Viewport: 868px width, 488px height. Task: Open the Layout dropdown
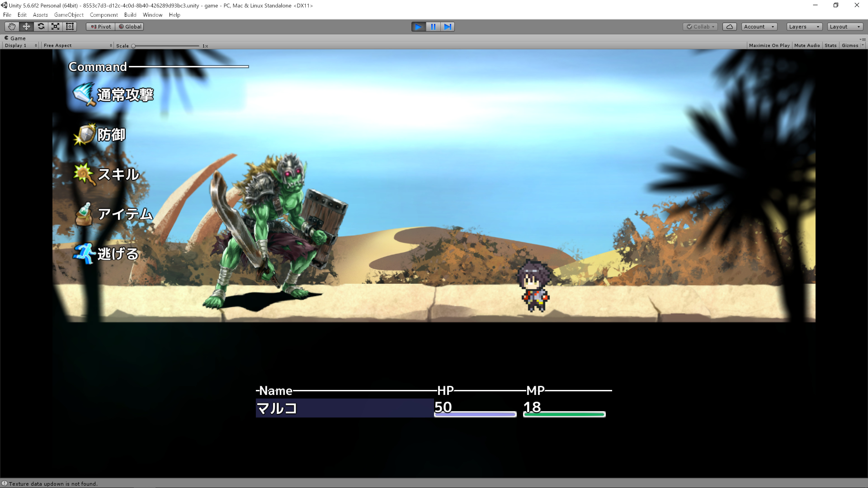click(844, 27)
